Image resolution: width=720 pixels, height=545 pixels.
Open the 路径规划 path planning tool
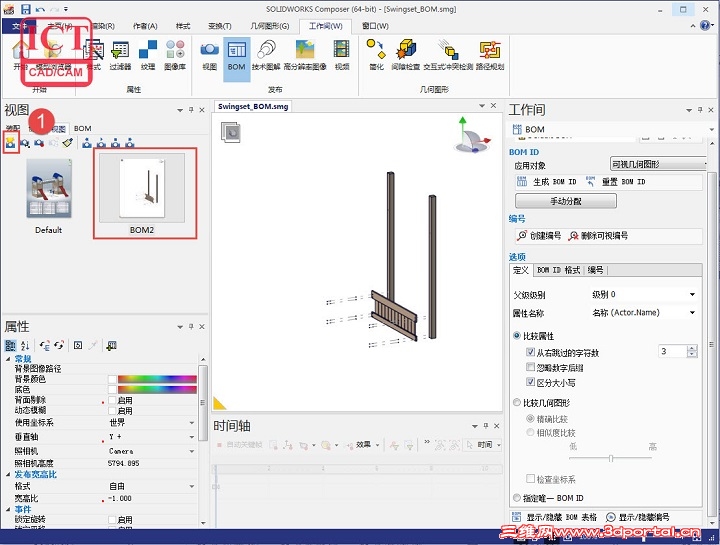coord(490,55)
